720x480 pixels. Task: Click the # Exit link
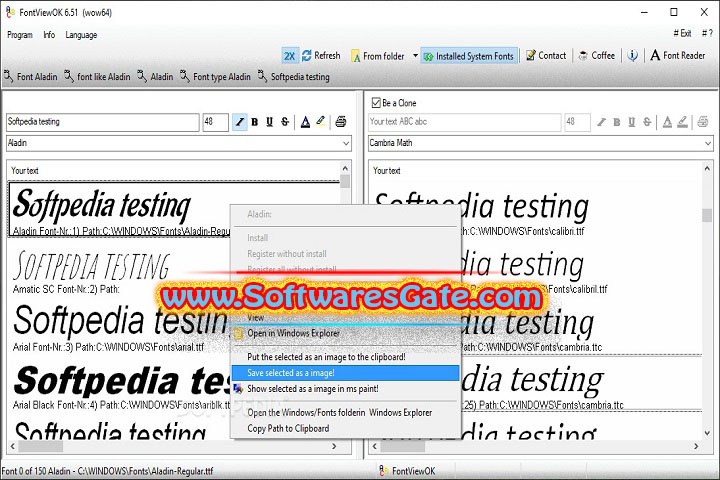pos(682,33)
